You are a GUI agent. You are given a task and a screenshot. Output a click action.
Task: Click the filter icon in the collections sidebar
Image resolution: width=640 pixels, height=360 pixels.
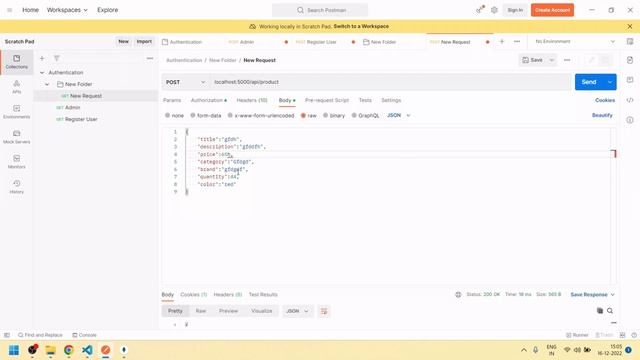point(57,58)
